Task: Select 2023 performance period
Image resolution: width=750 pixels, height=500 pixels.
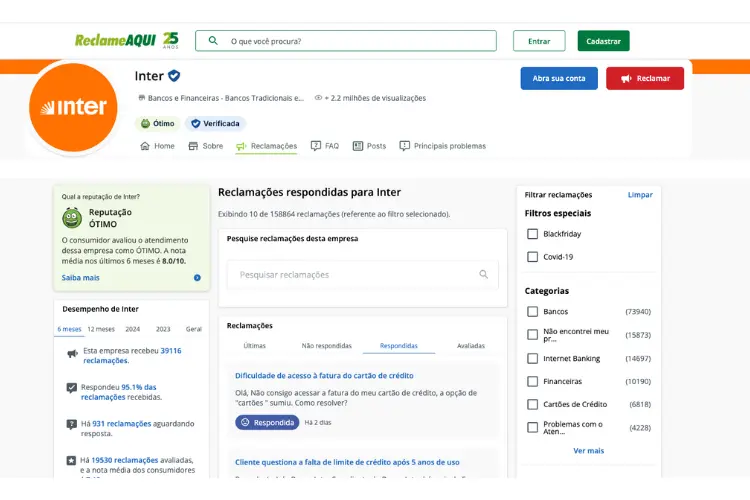Action: click(163, 329)
